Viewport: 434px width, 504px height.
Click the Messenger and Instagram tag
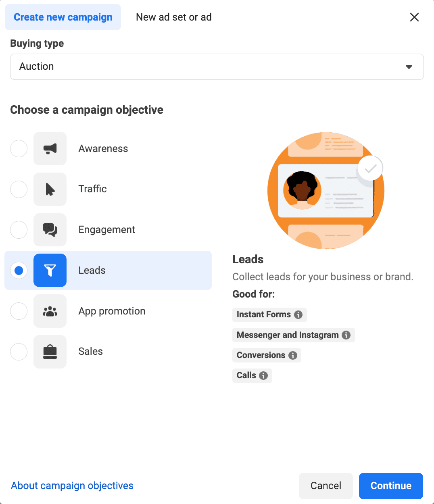(293, 335)
